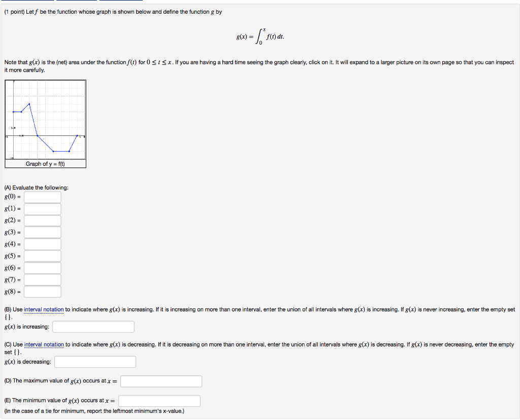The image size is (520, 420).
Task: Click the g(3) answer field
Action: click(43, 232)
